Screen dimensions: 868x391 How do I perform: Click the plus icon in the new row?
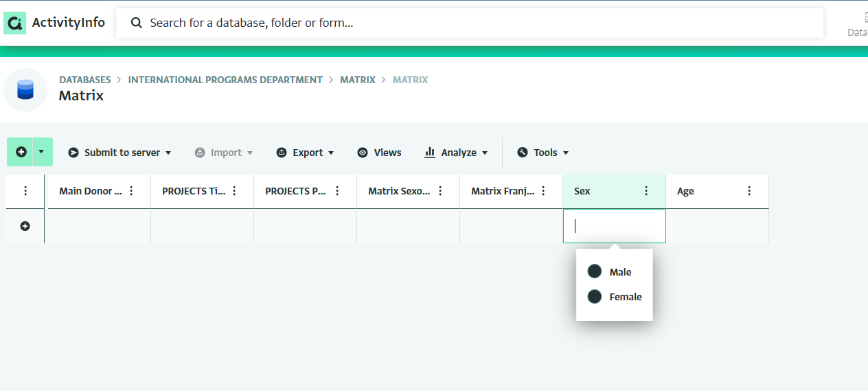(x=25, y=226)
